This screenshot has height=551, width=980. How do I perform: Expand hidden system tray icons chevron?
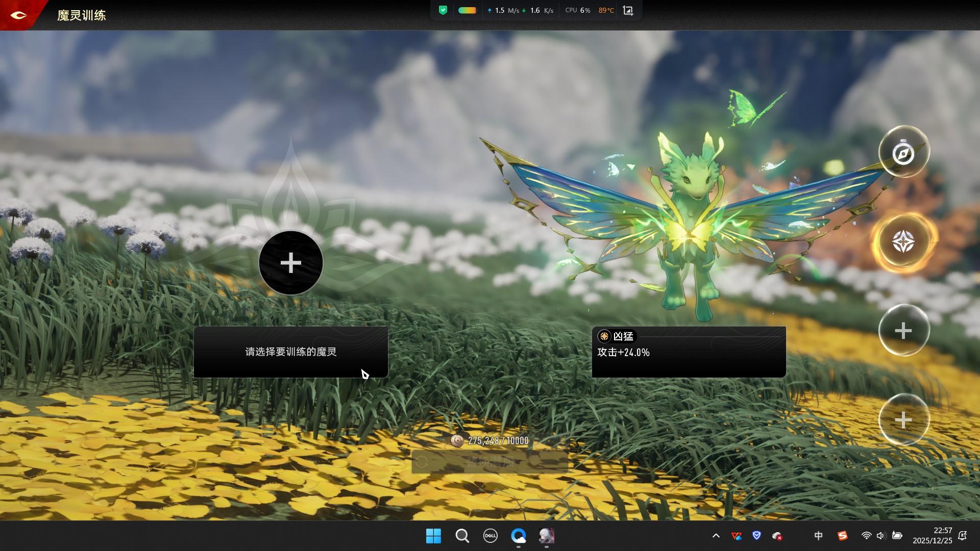coord(716,536)
